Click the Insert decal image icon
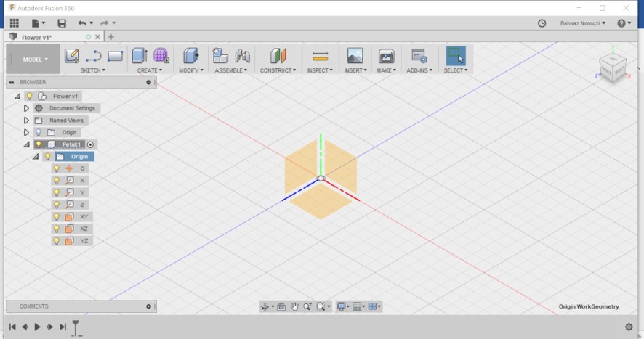Screen dimensions: 644x339 [x=355, y=55]
